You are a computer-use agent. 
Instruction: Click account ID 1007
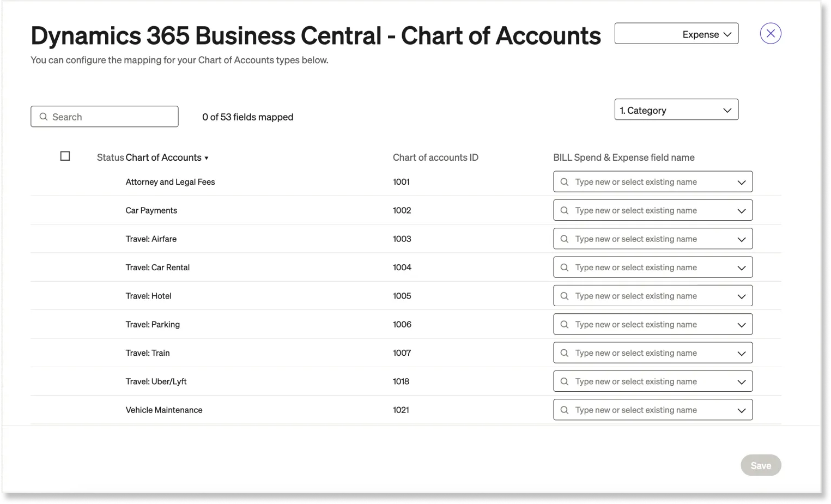click(402, 353)
